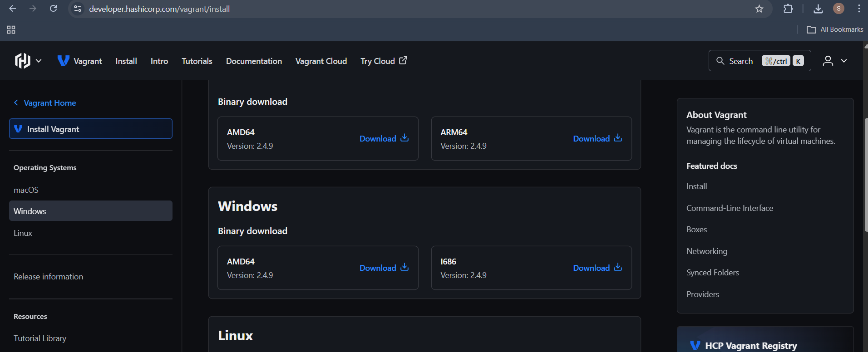Open site information icon in address bar
Image resolution: width=868 pixels, height=352 pixels.
tap(78, 9)
